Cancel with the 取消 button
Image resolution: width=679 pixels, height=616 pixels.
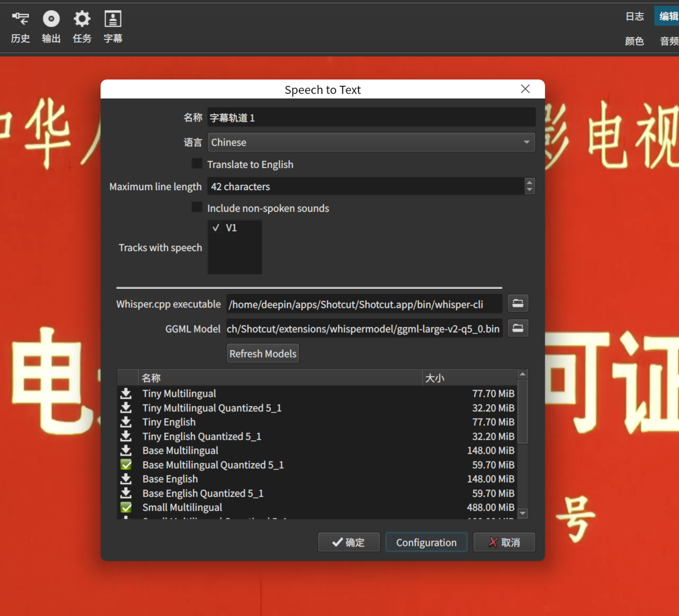pos(504,542)
